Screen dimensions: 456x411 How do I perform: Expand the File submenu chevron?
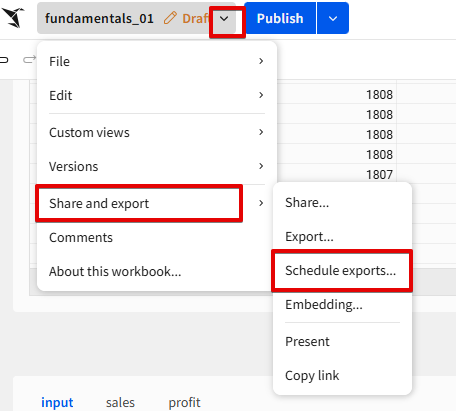pos(261,61)
